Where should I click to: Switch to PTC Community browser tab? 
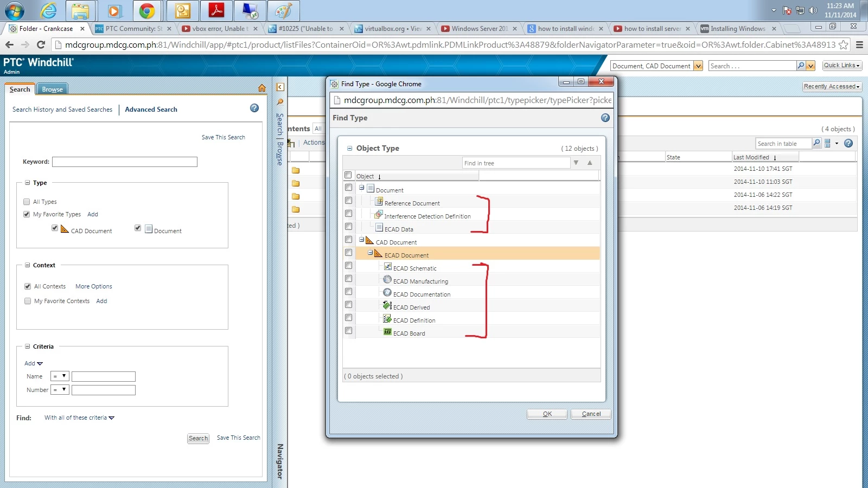133,29
